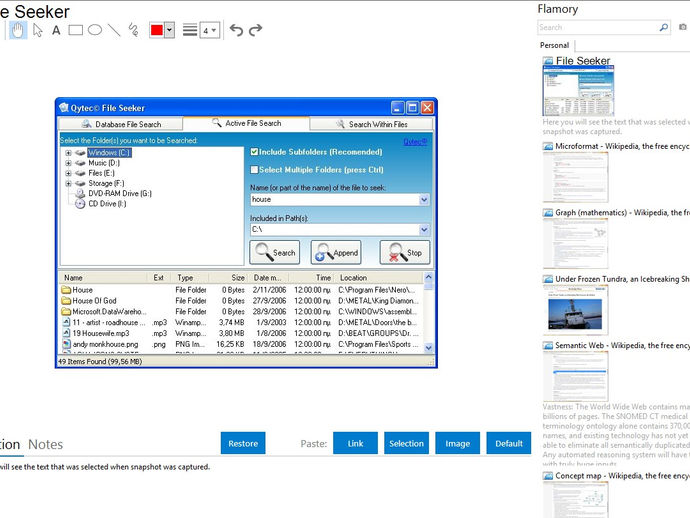Expand the Files (E:) tree node
The image size is (690, 518).
[68, 173]
